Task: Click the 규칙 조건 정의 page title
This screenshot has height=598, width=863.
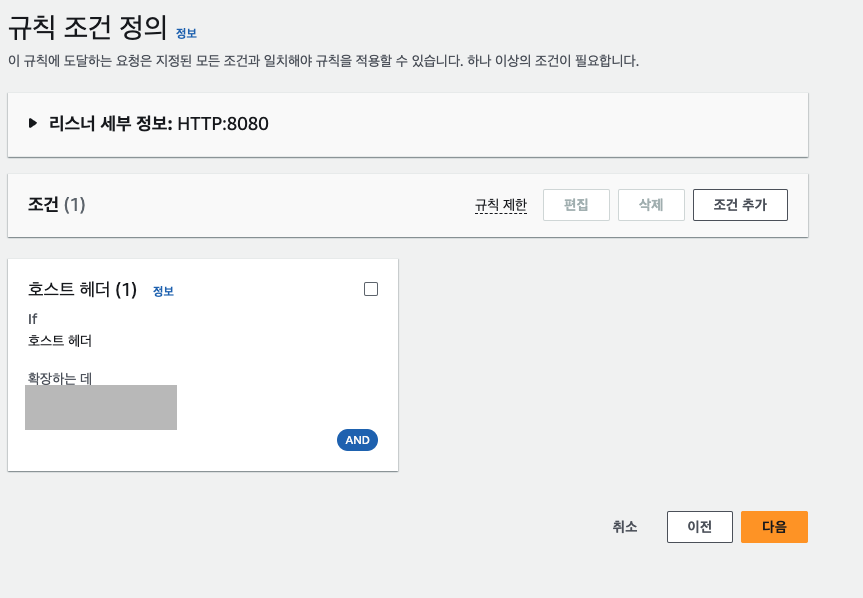Action: (x=88, y=28)
